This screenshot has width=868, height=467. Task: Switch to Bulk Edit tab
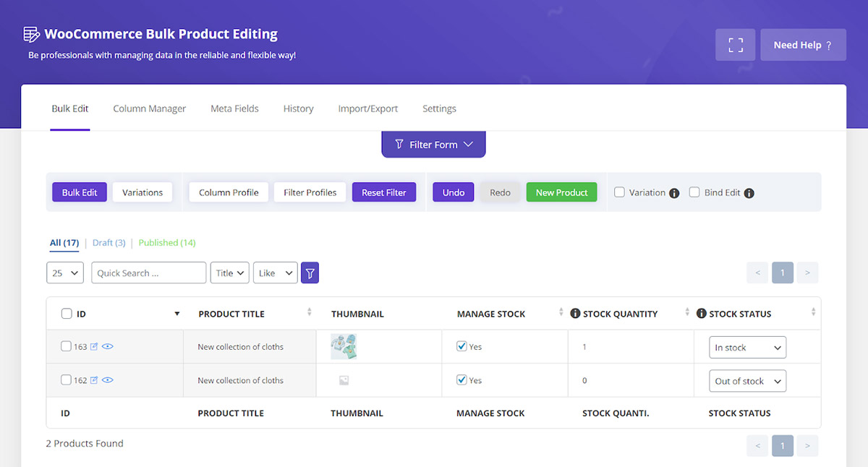pos(70,108)
